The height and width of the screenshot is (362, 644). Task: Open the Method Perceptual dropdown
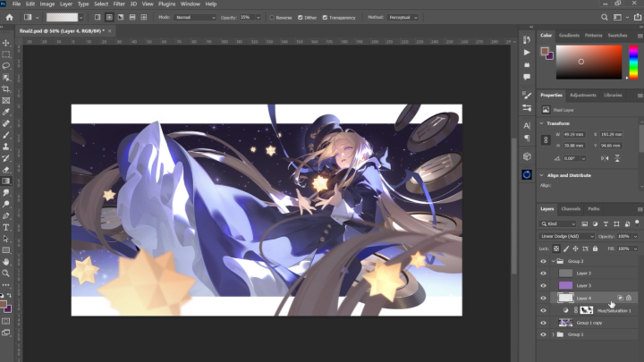[x=402, y=18]
